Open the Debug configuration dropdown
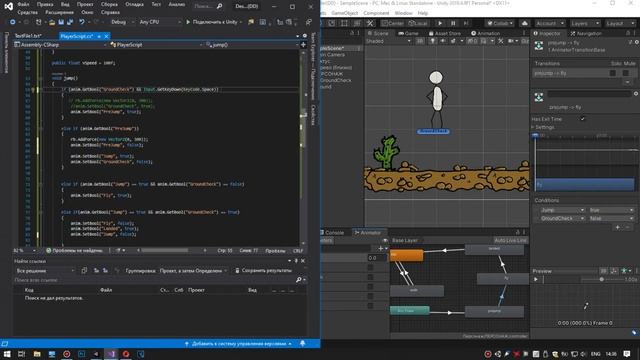 (x=122, y=22)
